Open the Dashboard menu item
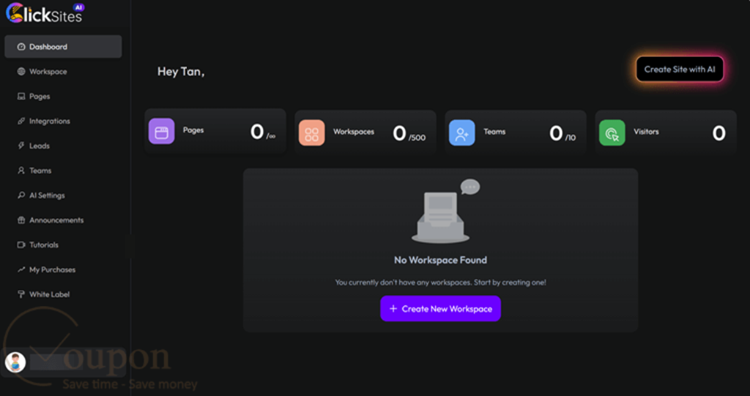 point(63,47)
